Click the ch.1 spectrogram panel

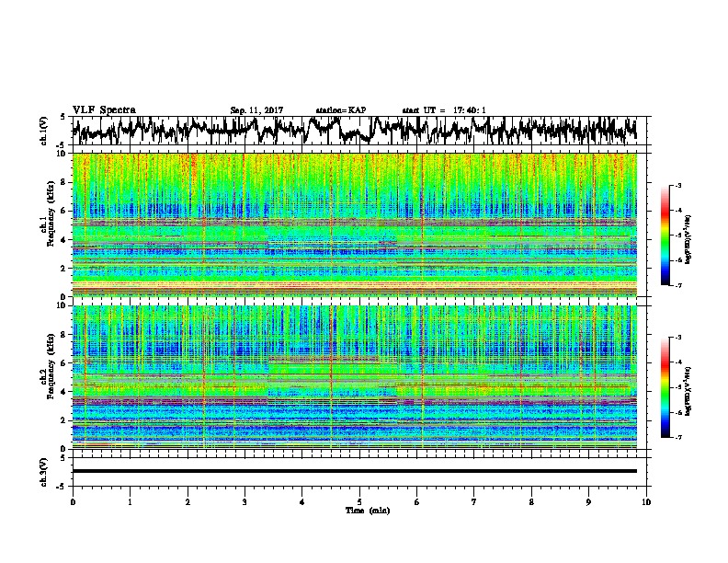pos(355,224)
